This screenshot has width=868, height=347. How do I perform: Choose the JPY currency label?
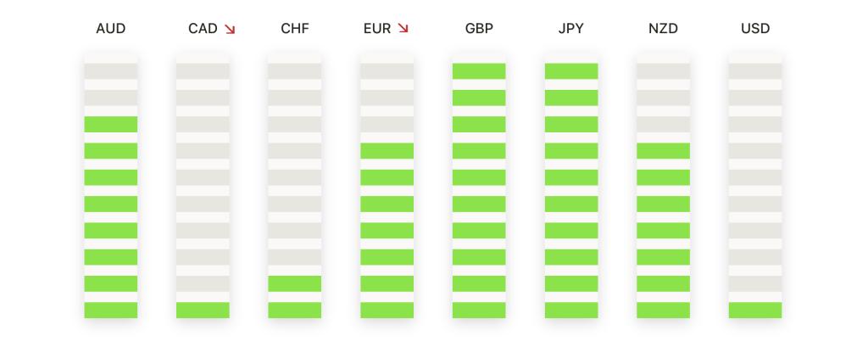click(x=571, y=29)
